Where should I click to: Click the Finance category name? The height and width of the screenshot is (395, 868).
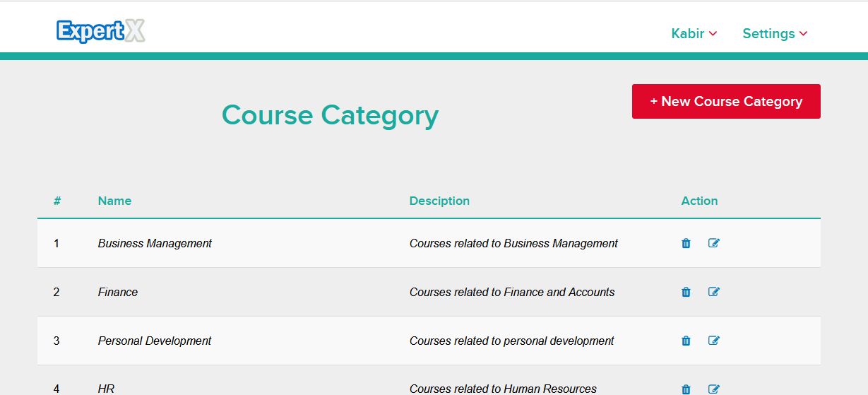coord(118,292)
